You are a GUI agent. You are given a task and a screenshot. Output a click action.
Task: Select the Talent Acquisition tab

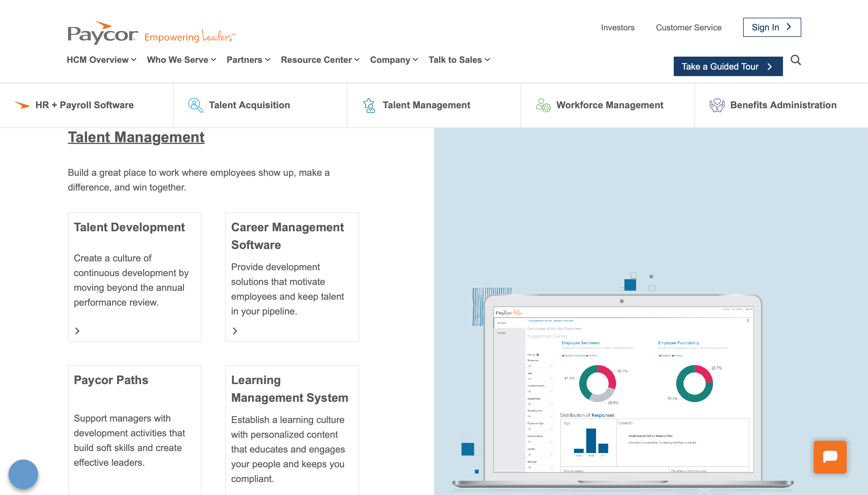(260, 105)
